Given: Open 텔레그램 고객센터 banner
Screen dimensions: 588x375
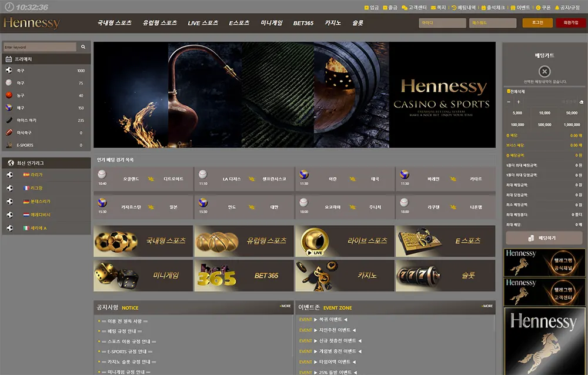Looking at the screenshot, I should pos(544,292).
